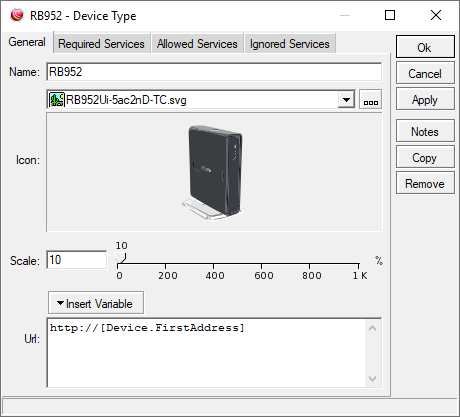Open the Ignored Services tab

coord(290,44)
